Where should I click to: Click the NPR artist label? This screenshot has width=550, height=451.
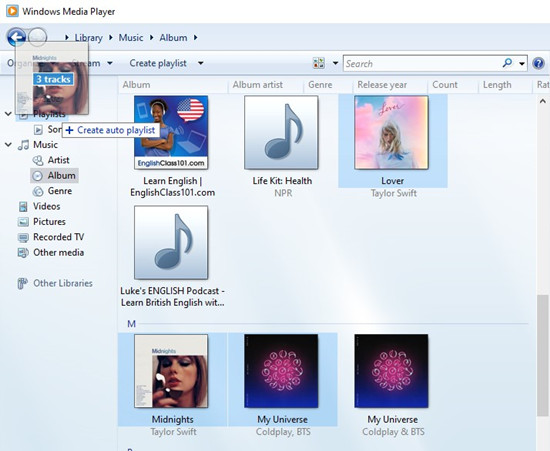pos(283,193)
